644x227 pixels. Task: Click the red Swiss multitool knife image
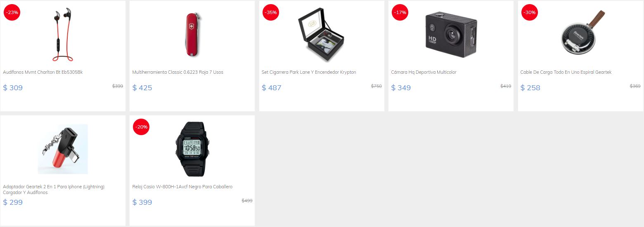(x=192, y=35)
